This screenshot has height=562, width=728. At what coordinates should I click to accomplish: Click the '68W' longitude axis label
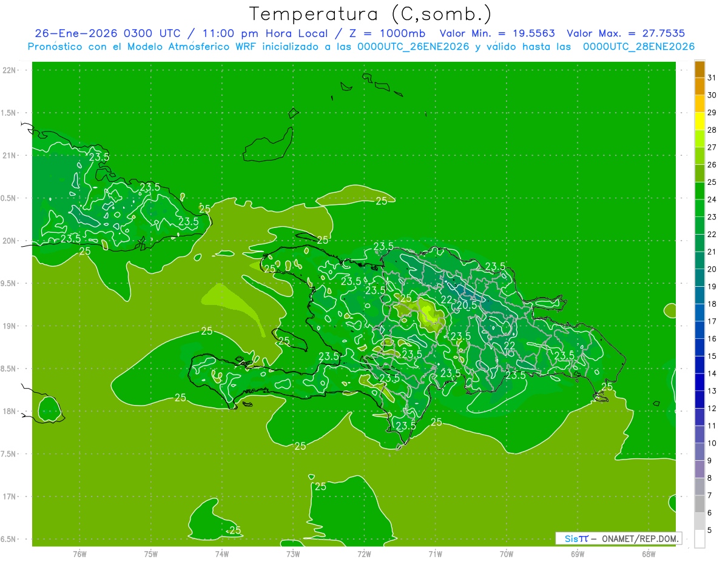click(649, 554)
